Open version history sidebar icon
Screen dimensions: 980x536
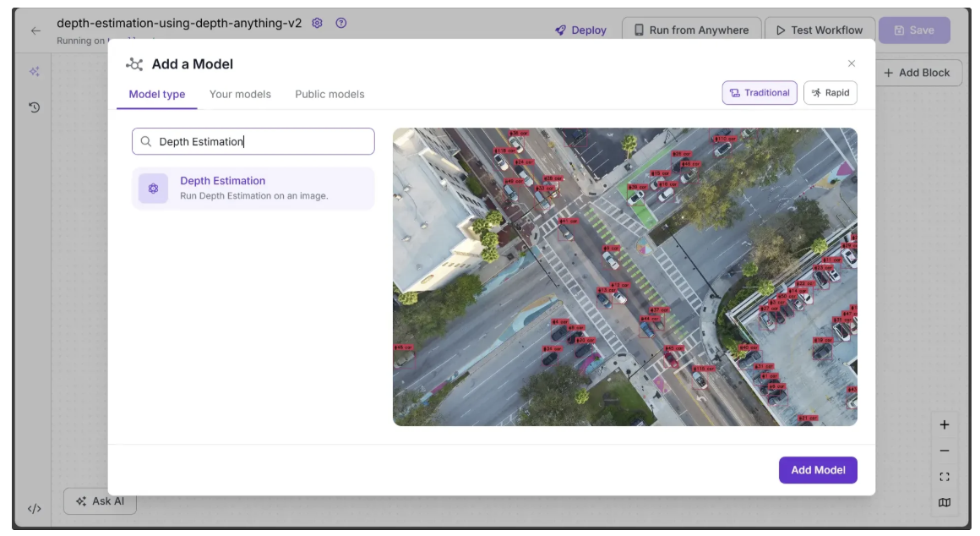coord(35,107)
